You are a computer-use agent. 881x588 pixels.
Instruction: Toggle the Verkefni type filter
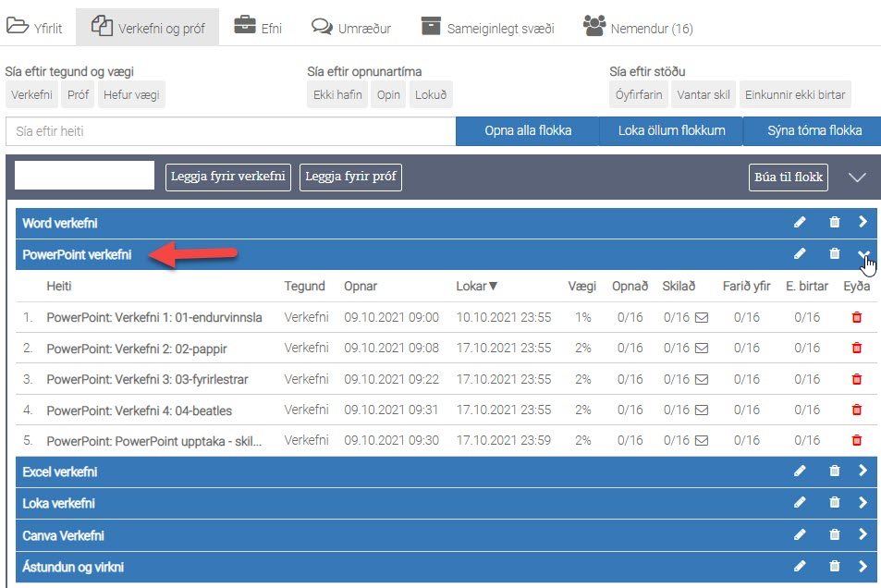tap(31, 94)
